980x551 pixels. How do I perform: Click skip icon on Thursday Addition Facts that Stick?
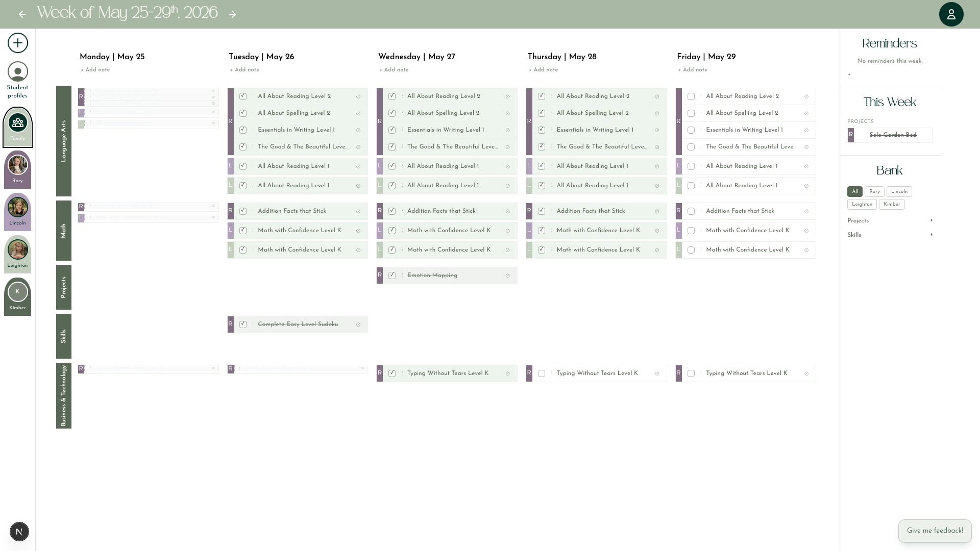[657, 211]
